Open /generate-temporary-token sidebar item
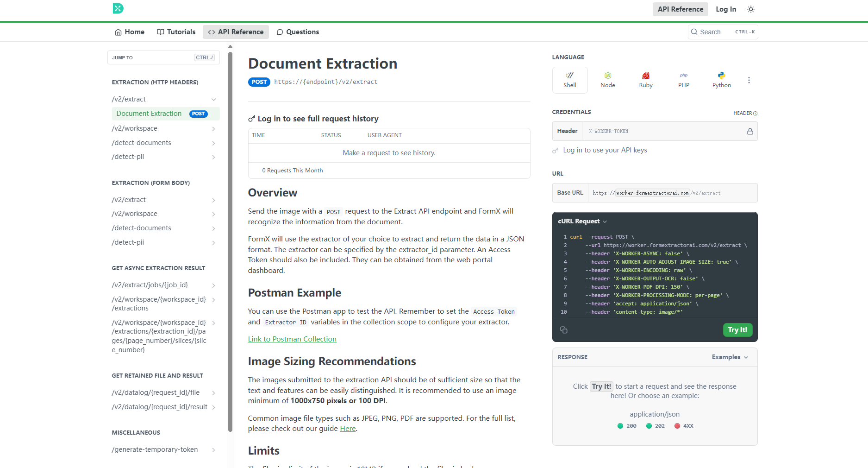The image size is (868, 468). [x=164, y=449]
